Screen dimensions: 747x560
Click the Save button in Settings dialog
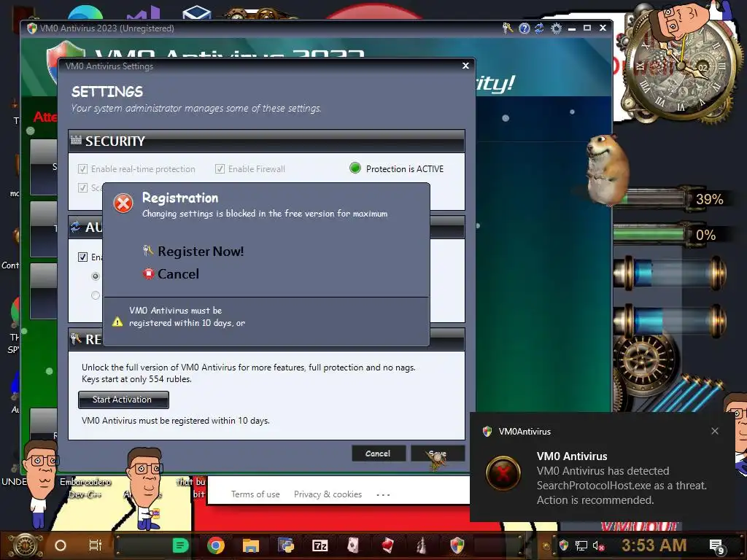(x=438, y=454)
